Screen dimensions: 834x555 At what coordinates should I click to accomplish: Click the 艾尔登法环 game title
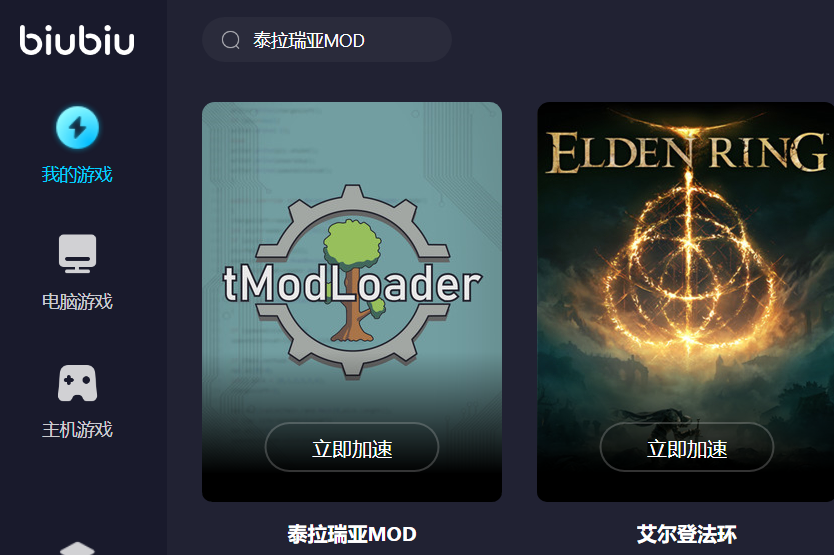[x=687, y=534]
